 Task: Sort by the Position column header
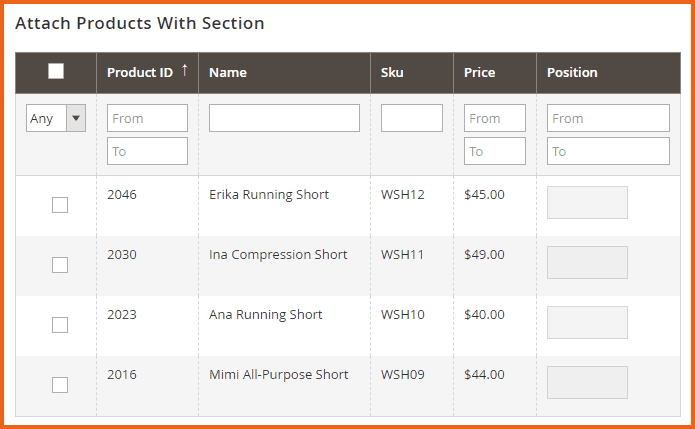(x=572, y=72)
